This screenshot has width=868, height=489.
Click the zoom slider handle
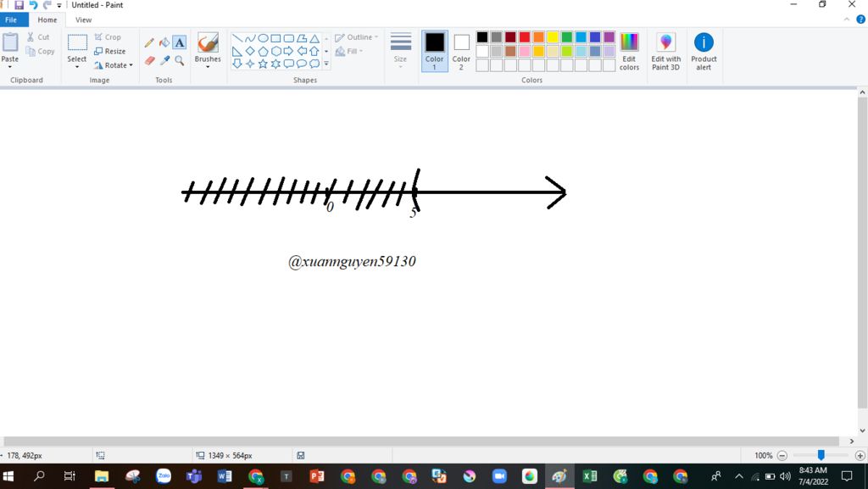[x=821, y=455]
